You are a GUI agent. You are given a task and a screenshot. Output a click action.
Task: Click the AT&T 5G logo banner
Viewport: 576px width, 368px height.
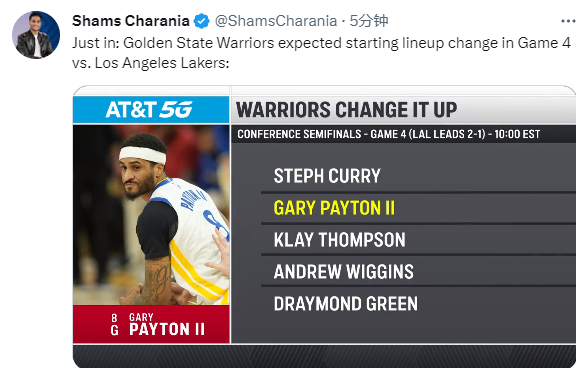[x=151, y=109]
